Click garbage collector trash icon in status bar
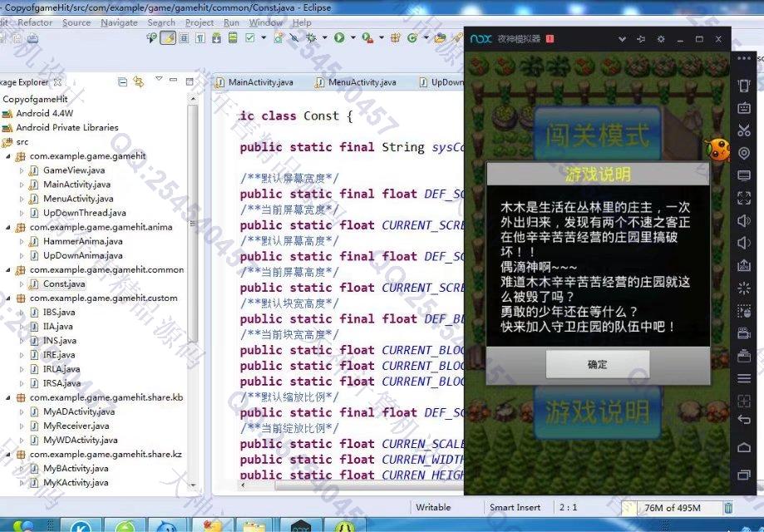 728,508
